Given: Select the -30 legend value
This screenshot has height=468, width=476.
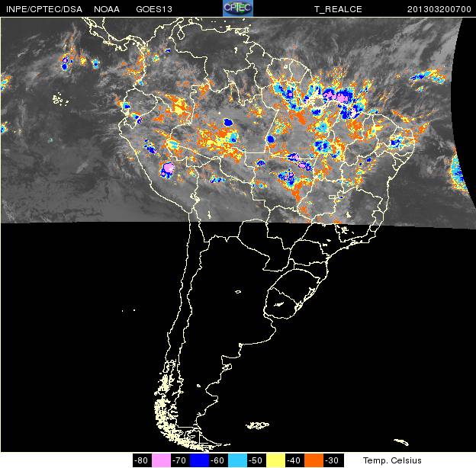Looking at the screenshot, I should (x=333, y=460).
